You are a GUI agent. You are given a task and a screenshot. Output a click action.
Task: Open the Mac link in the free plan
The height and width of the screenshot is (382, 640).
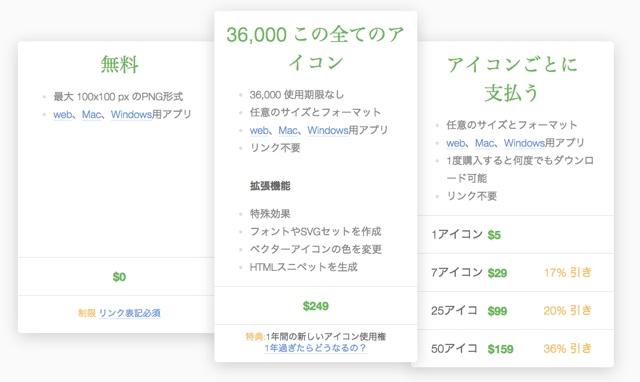[x=91, y=115]
